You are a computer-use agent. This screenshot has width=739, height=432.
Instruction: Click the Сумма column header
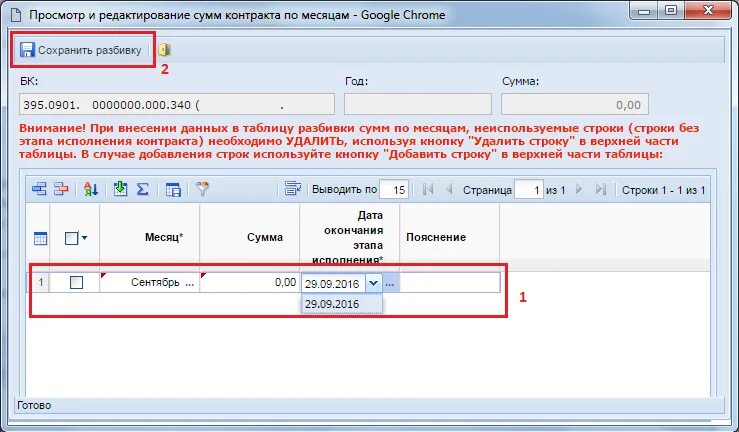coord(250,237)
